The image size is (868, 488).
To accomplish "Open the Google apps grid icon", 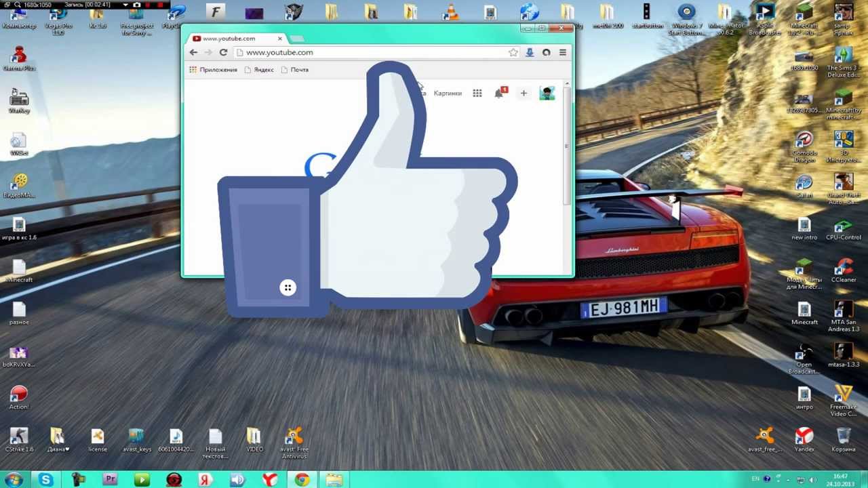I will (x=477, y=93).
